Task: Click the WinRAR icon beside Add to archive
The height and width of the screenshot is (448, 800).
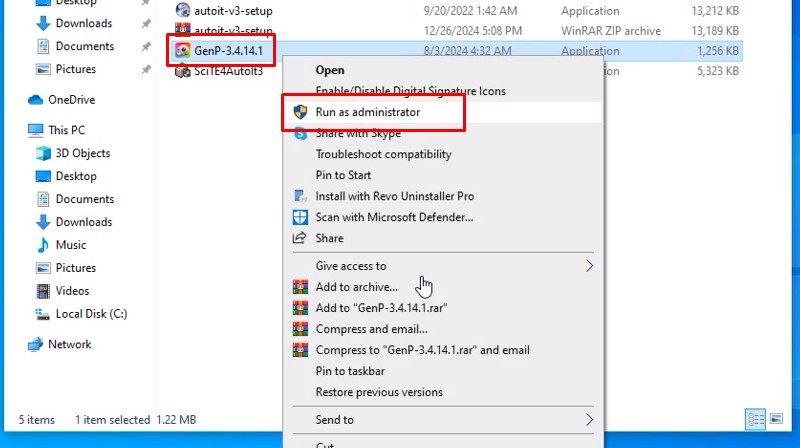Action: [299, 287]
